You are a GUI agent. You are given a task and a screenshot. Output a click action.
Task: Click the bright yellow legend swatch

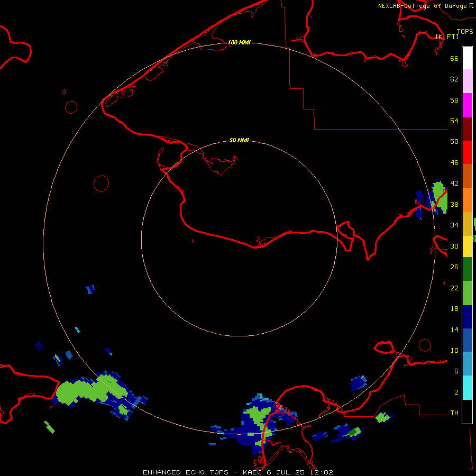click(467, 246)
